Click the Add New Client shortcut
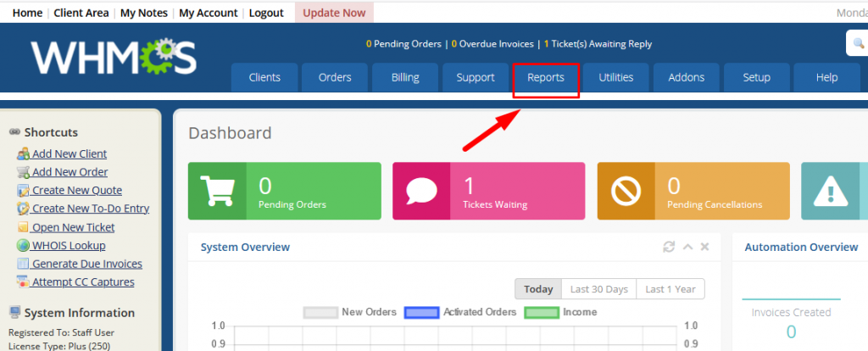This screenshot has width=868, height=351. click(70, 154)
